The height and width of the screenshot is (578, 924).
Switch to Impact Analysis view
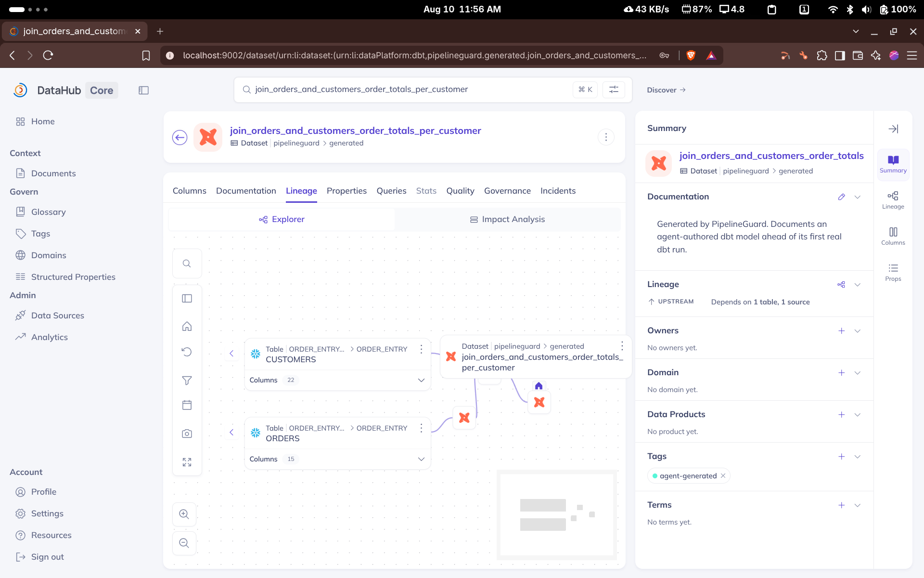[507, 219]
